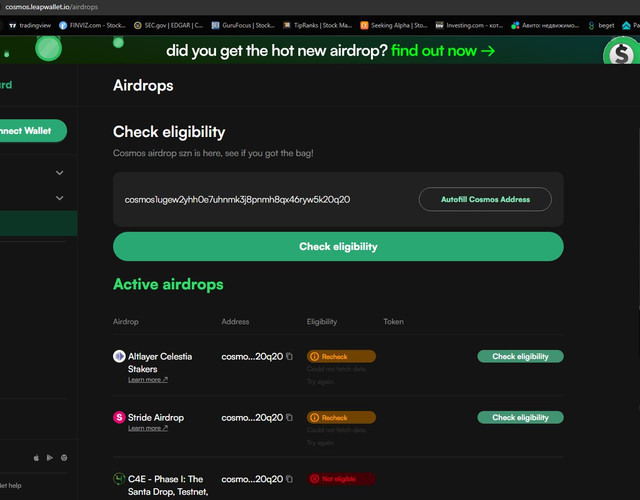Click the Token column header
The height and width of the screenshot is (500, 640).
tap(393, 322)
